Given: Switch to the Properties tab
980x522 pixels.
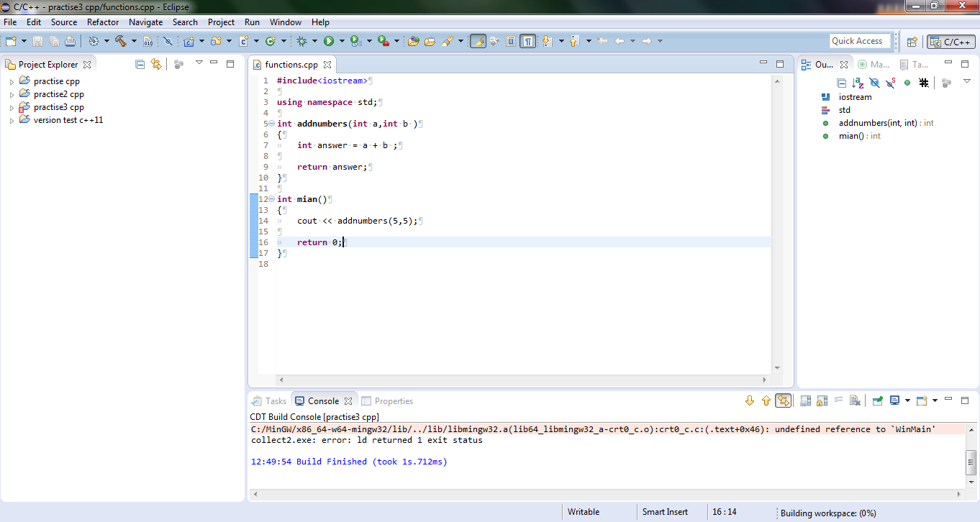Looking at the screenshot, I should [x=387, y=401].
